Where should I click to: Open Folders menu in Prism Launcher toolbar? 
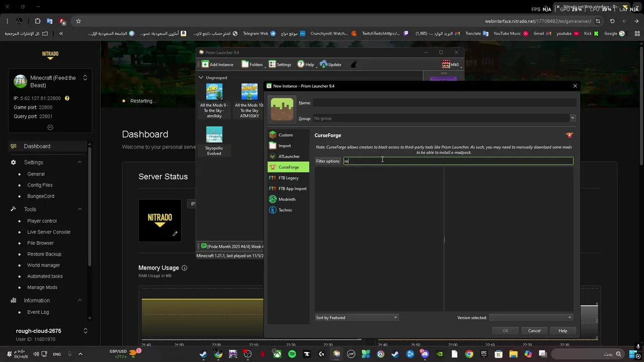point(253,64)
